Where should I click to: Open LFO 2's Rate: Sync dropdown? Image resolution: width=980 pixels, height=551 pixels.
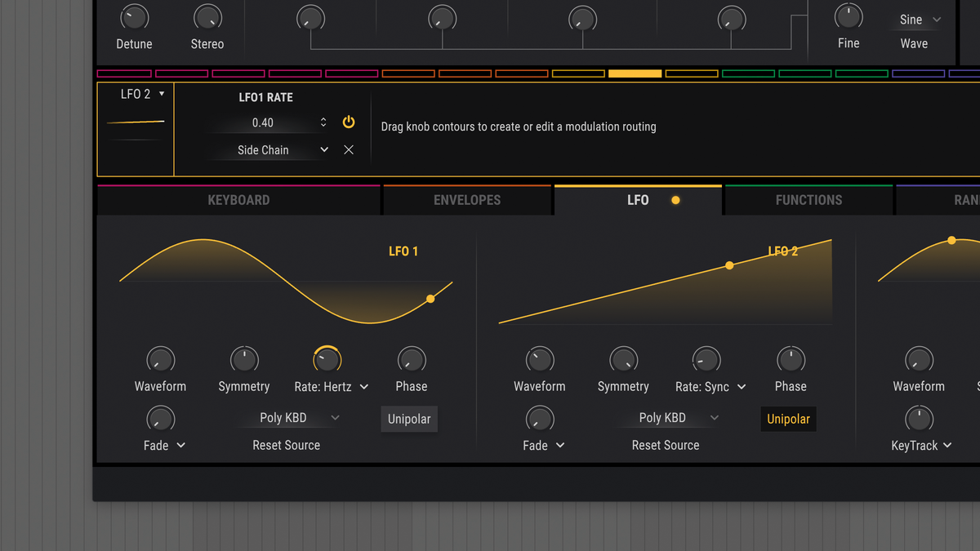click(710, 386)
